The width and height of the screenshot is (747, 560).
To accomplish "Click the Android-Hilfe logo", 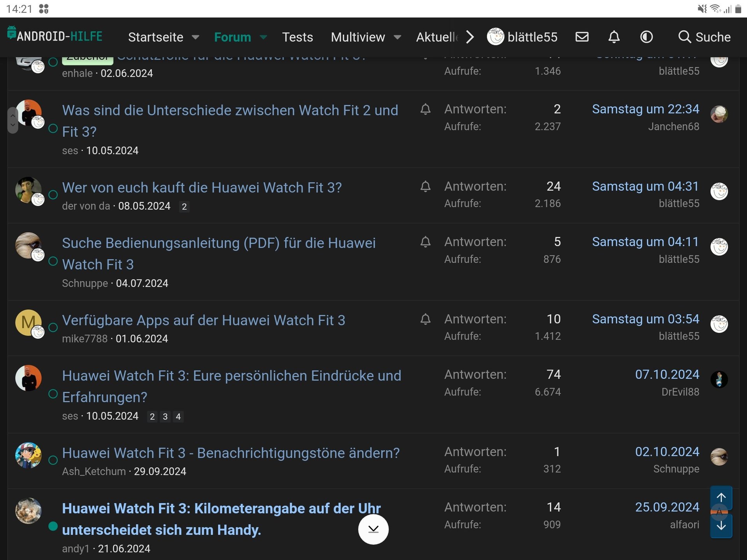I will coord(55,36).
